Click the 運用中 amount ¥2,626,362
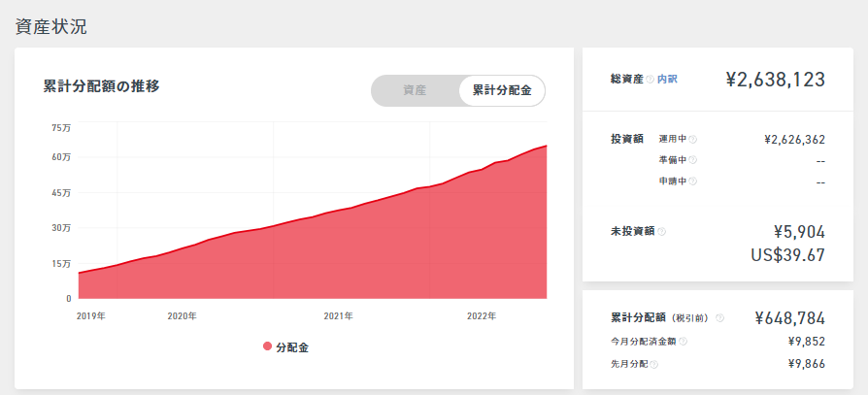The height and width of the screenshot is (395, 868). (794, 140)
